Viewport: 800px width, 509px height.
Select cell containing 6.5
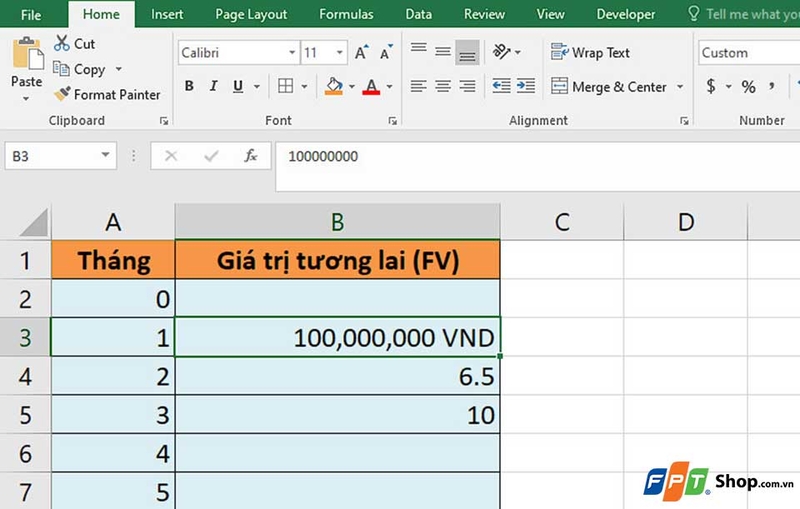pos(337,376)
